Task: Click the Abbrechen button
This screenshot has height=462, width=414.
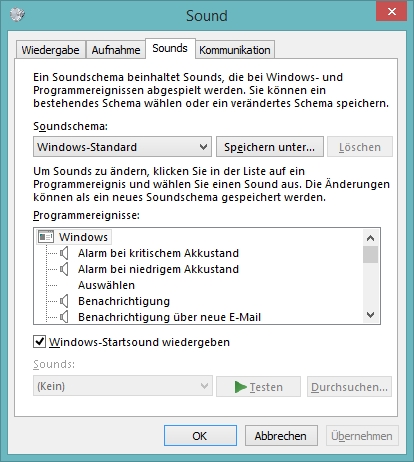Action: [x=281, y=435]
